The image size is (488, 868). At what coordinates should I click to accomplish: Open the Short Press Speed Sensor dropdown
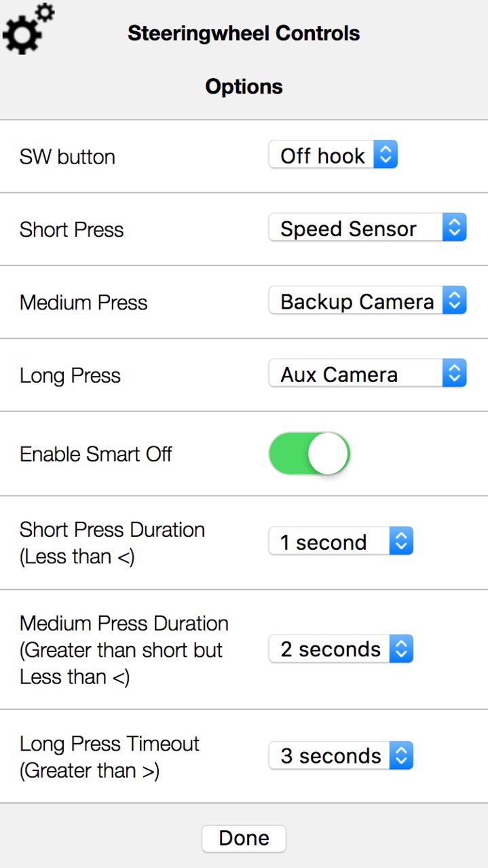click(368, 228)
